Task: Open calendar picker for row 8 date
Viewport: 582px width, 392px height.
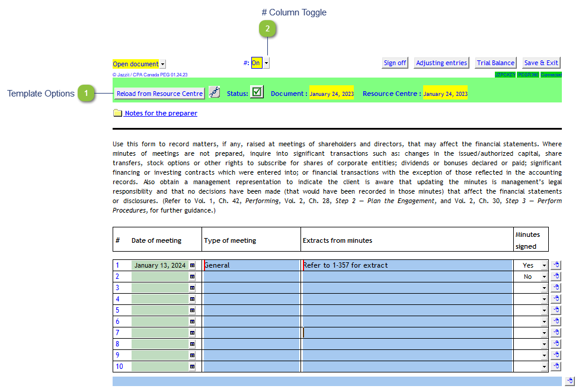Action: [192, 344]
